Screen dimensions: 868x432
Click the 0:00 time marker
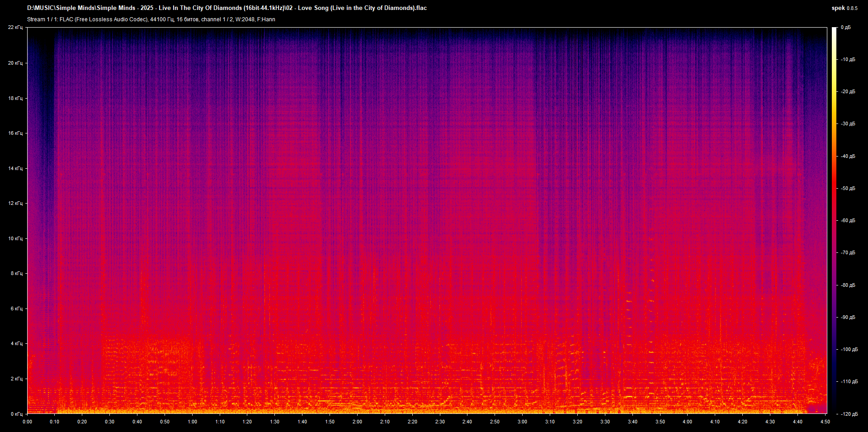[x=27, y=422]
